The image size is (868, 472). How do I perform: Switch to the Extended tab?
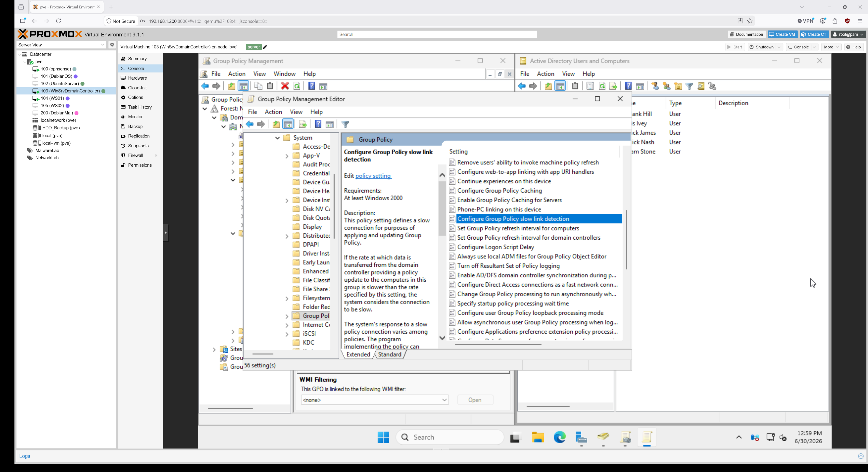click(x=358, y=354)
